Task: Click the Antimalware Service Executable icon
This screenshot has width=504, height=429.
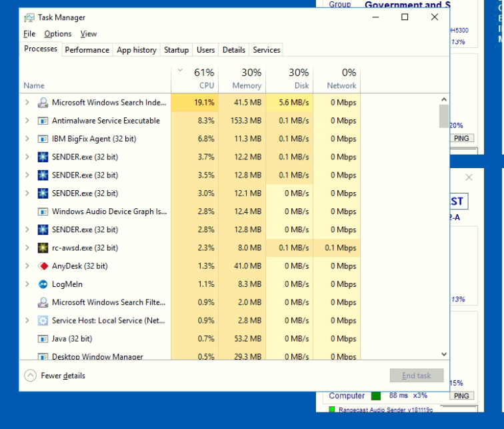Action: [x=43, y=121]
